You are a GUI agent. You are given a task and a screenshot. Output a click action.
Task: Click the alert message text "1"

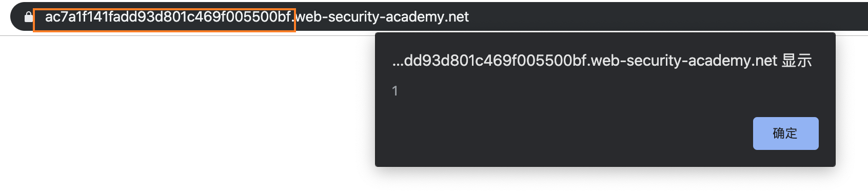pos(395,91)
